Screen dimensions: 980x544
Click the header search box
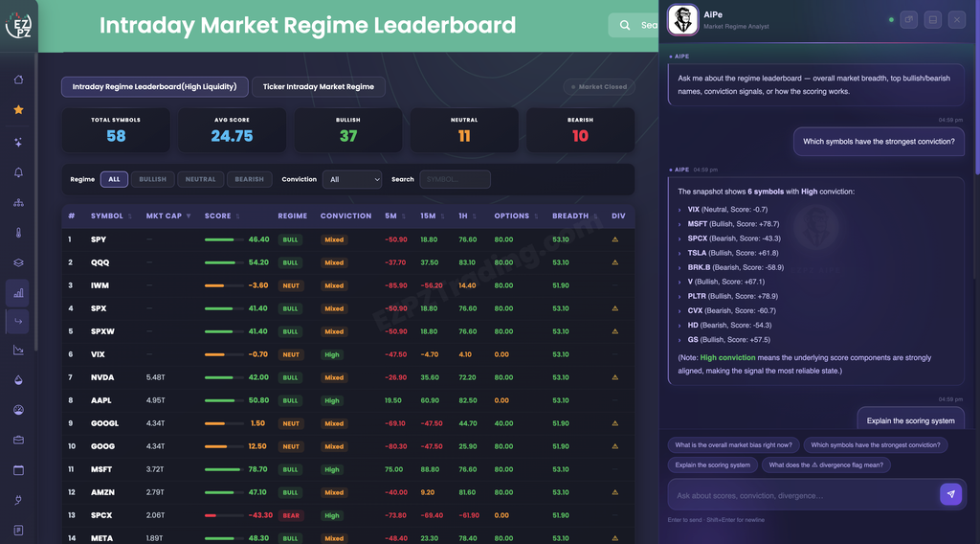pos(634,25)
